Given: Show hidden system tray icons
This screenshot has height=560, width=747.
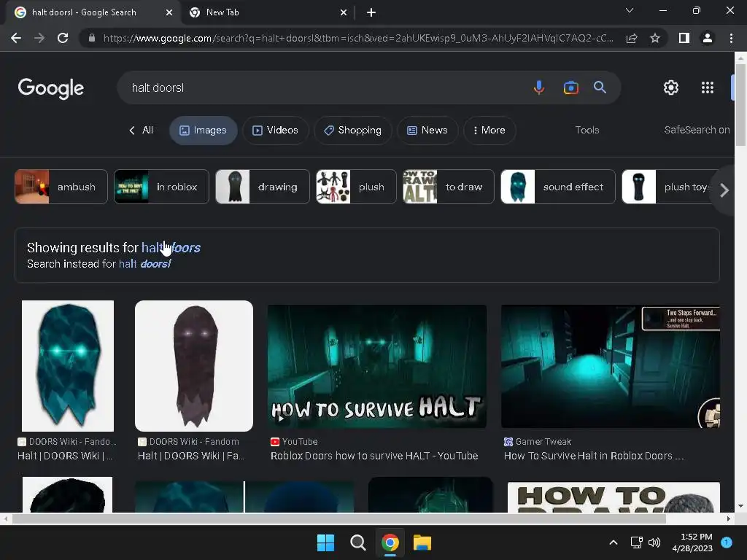Looking at the screenshot, I should tap(614, 542).
